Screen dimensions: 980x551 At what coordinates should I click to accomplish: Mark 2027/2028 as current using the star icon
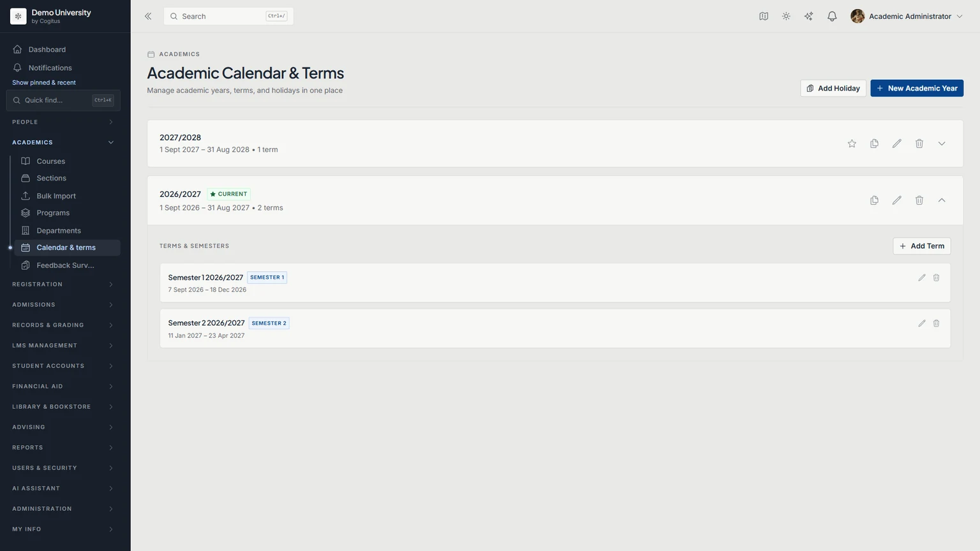click(852, 143)
